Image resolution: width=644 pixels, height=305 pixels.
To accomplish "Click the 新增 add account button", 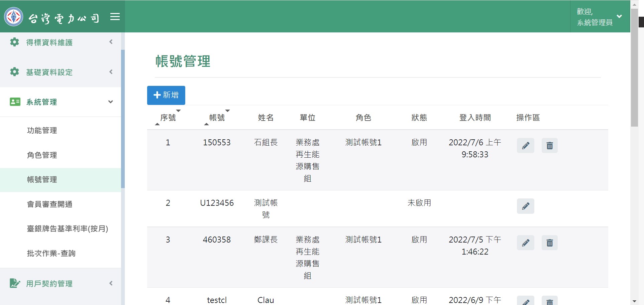I will click(166, 95).
